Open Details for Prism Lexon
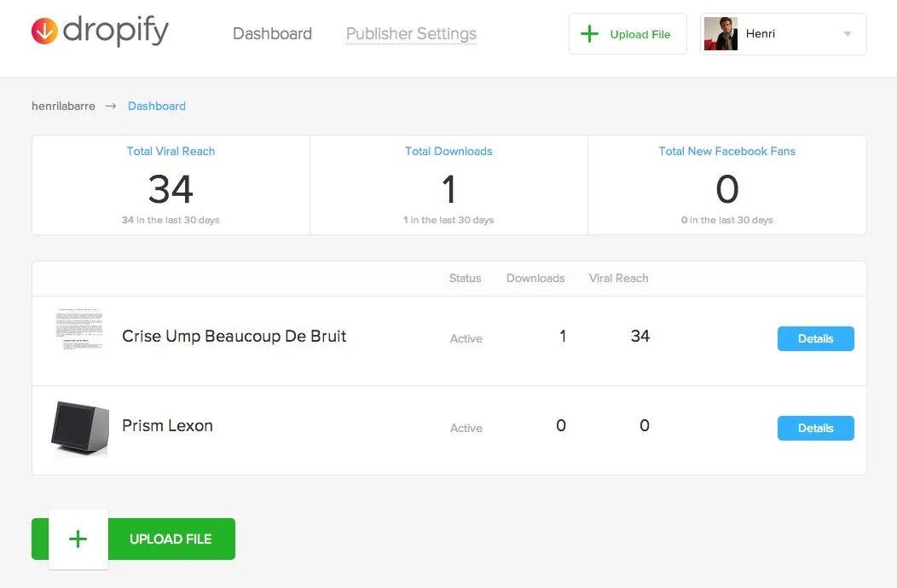Image resolution: width=897 pixels, height=588 pixels. pos(816,428)
